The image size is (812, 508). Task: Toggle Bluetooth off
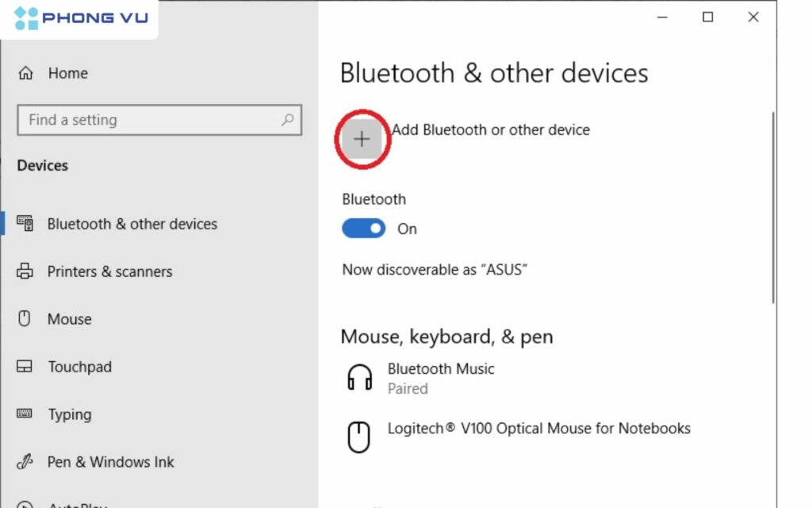click(x=362, y=229)
